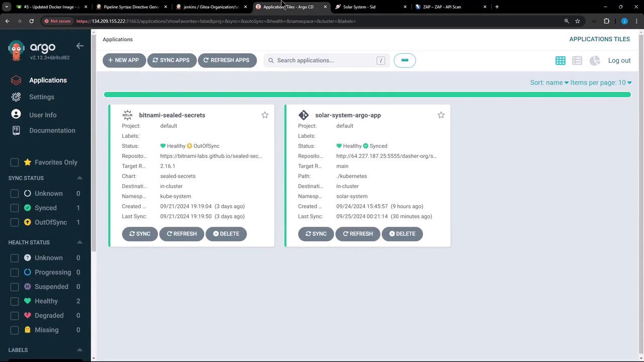Collapse the LABELS section
The width and height of the screenshot is (644, 362).
pos(79,350)
